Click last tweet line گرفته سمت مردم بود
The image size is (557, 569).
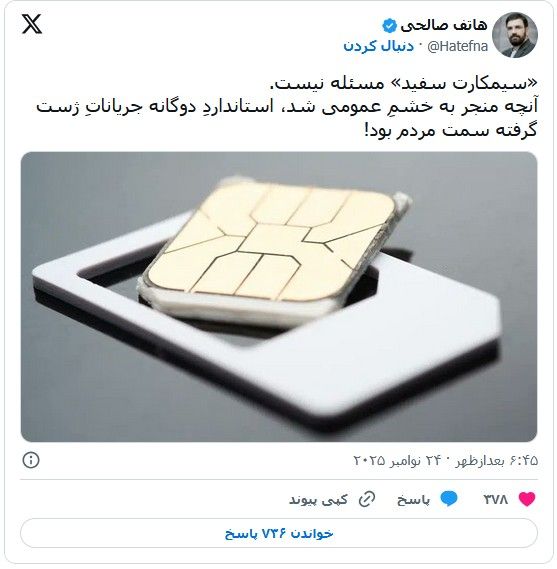coord(450,130)
